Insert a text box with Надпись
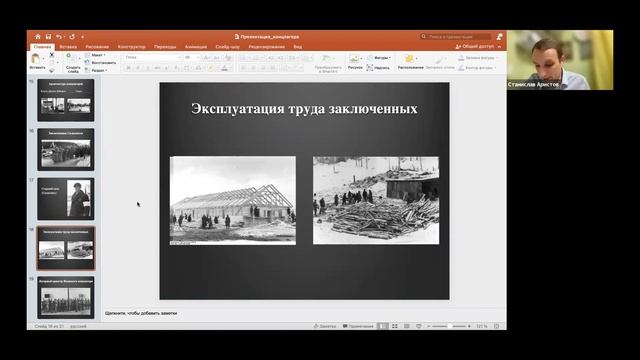This screenshot has height=360, width=640. [x=378, y=68]
